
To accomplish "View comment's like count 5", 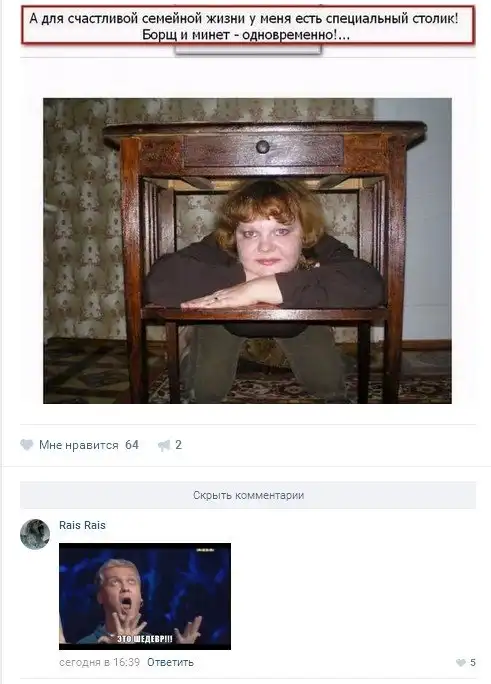I will 473,663.
